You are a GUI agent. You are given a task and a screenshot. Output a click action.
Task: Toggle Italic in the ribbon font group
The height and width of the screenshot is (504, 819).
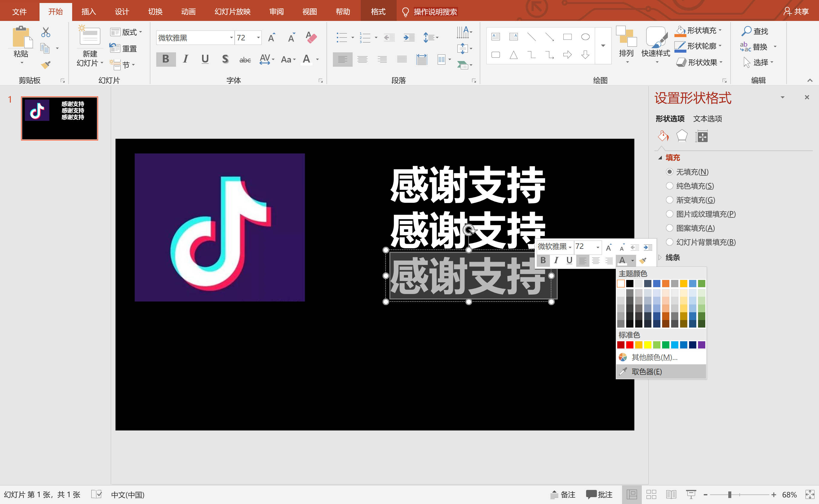point(186,59)
